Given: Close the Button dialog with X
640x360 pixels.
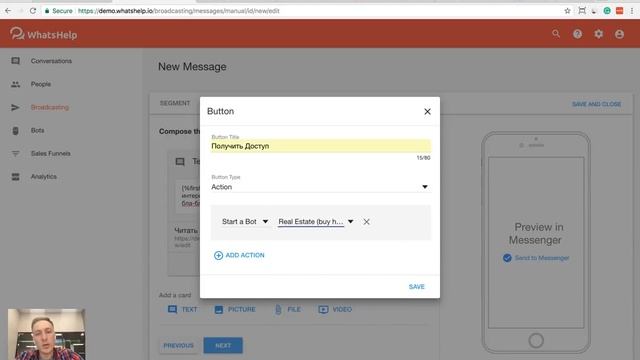Looking at the screenshot, I should 427,111.
